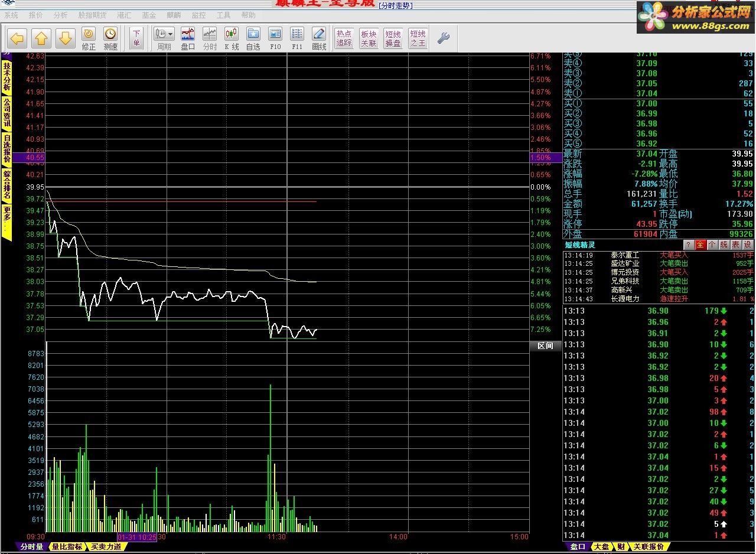Click the F11 list icon
756x554 pixels.
(297, 39)
